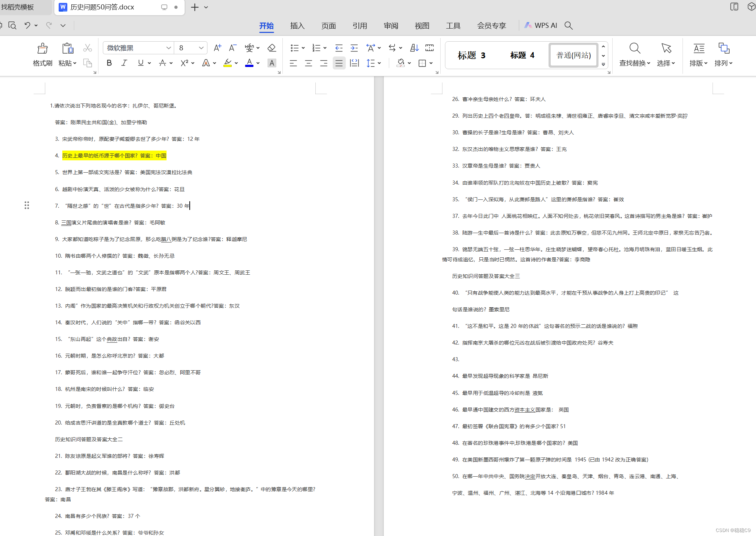Click the sort icon in paragraph group
Image resolution: width=756 pixels, height=536 pixels.
(x=414, y=48)
